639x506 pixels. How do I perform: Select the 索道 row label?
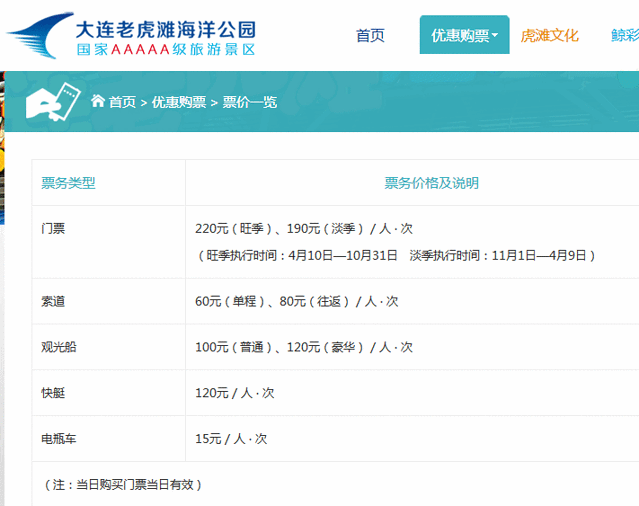point(53,301)
